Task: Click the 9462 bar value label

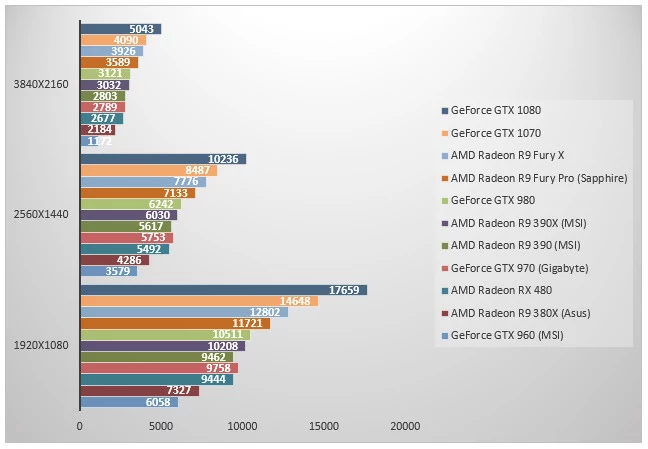Action: [214, 357]
